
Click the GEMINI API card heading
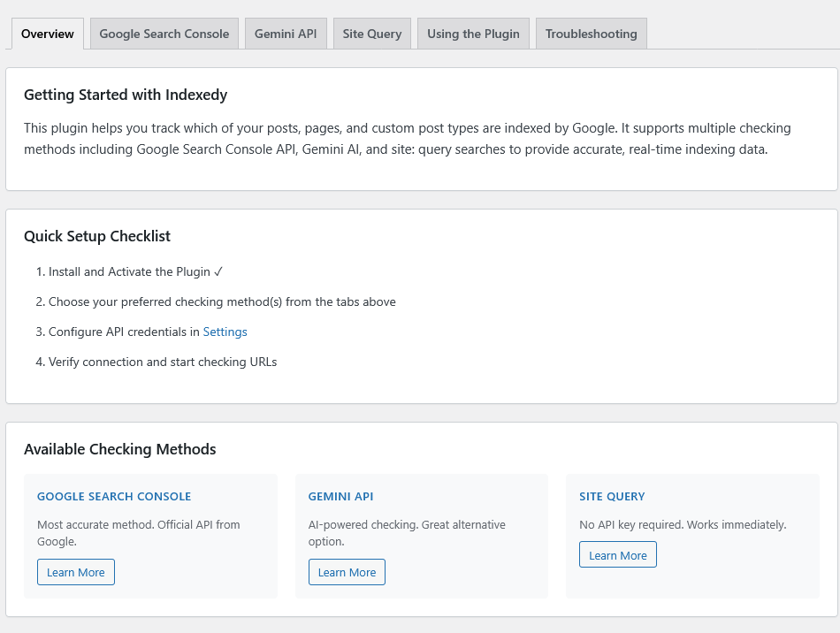(340, 496)
